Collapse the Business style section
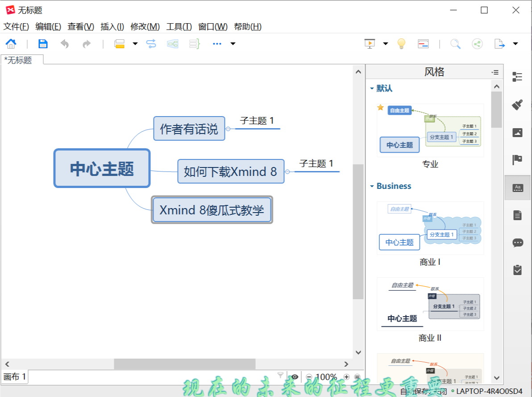This screenshot has width=532, height=397. pos(372,186)
